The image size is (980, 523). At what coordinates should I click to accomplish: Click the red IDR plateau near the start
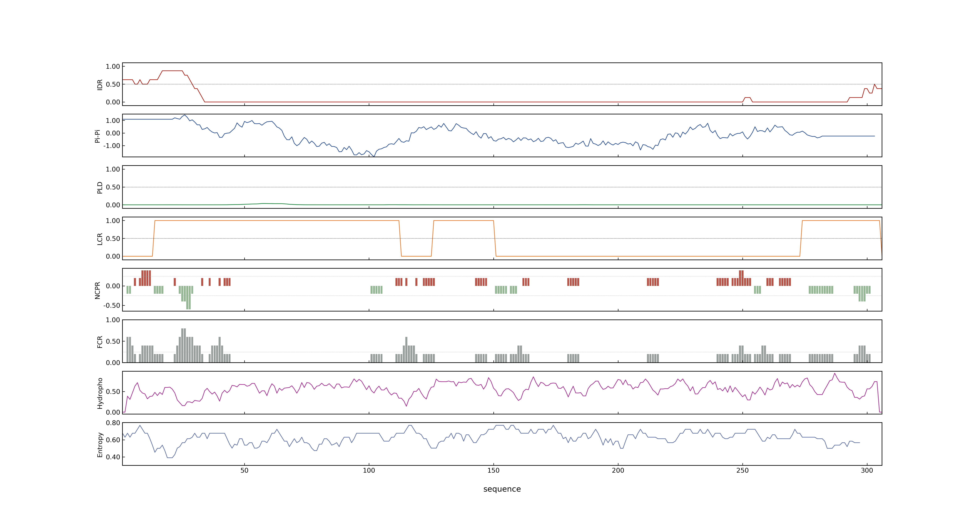pyautogui.click(x=172, y=71)
